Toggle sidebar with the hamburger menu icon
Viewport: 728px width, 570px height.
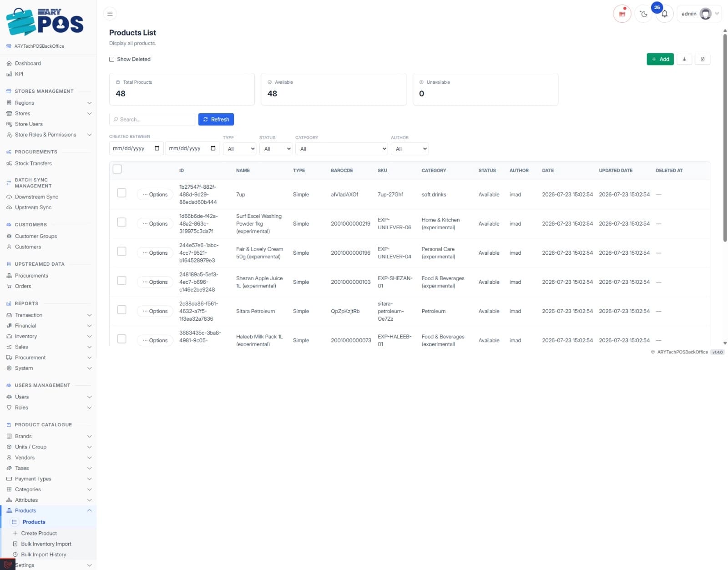(x=110, y=14)
